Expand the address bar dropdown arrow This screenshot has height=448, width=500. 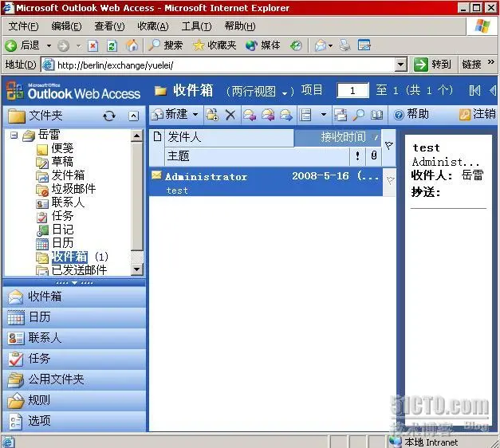[x=401, y=65]
